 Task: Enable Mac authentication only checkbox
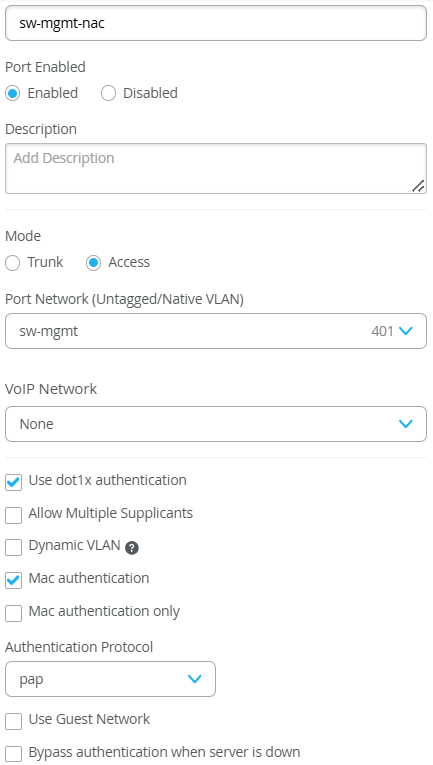pyautogui.click(x=14, y=613)
